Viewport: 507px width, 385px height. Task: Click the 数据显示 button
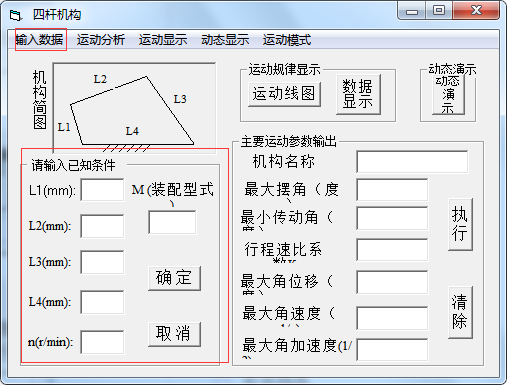pos(358,94)
